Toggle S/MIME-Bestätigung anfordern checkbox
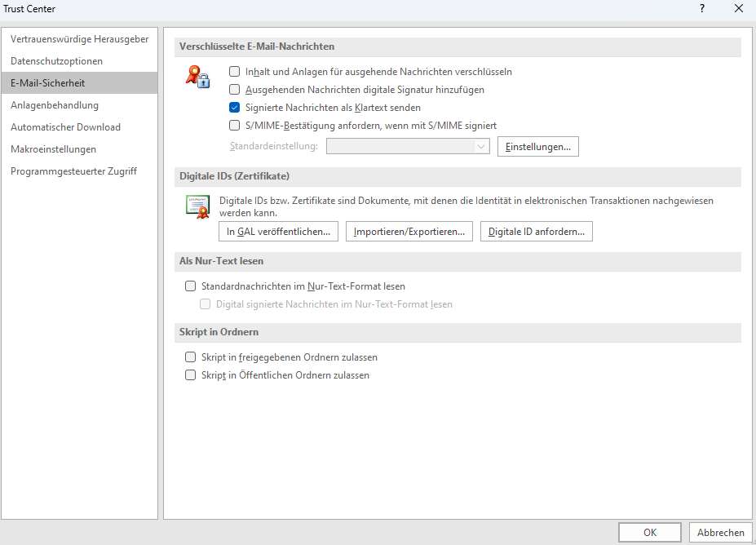The height and width of the screenshot is (545, 756). [234, 126]
